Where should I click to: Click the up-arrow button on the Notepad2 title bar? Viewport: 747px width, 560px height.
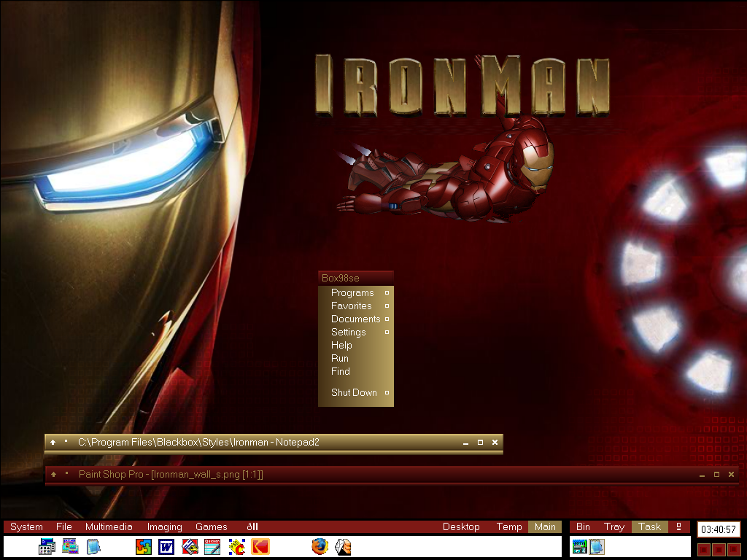[53, 443]
